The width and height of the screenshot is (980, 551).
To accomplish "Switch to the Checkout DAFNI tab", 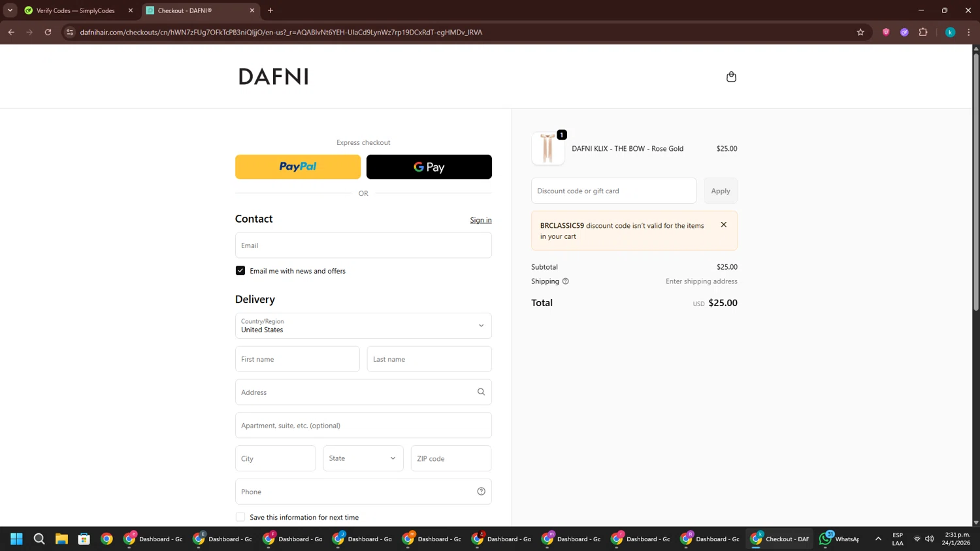I will click(199, 10).
